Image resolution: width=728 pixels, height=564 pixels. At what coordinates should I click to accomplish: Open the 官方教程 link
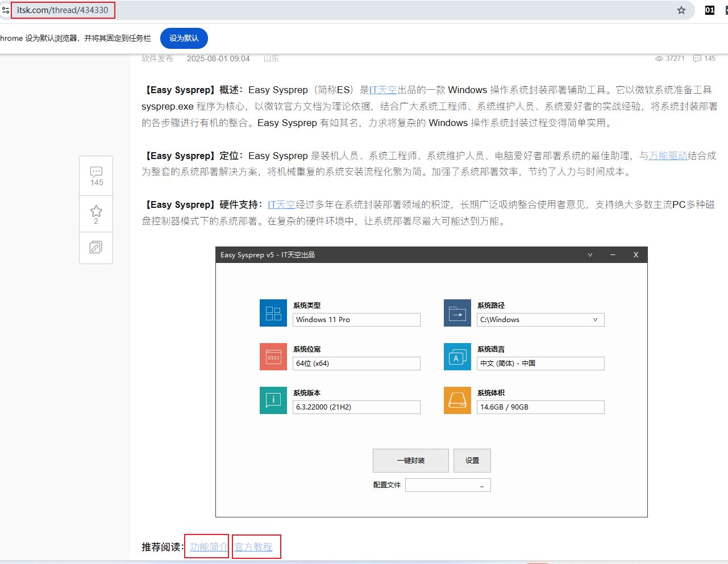coord(253,547)
